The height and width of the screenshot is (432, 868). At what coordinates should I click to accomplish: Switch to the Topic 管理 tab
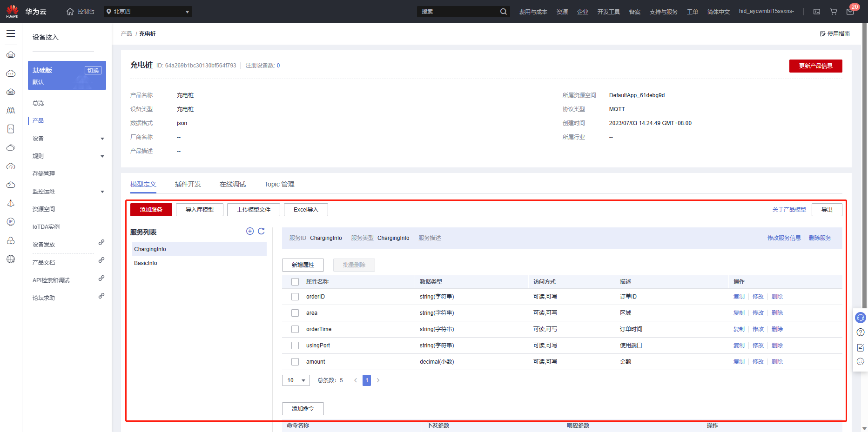(279, 184)
